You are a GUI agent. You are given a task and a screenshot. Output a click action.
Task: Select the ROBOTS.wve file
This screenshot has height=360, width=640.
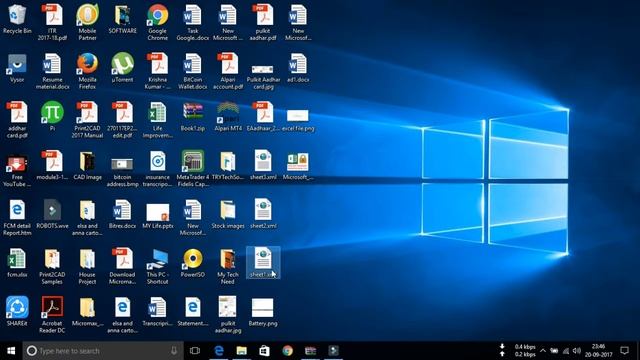52,214
